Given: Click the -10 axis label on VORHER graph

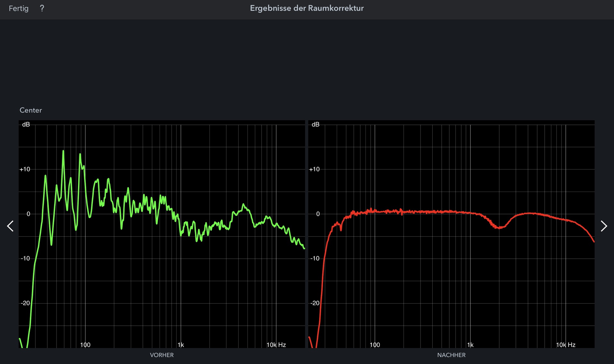Looking at the screenshot, I should [25, 258].
